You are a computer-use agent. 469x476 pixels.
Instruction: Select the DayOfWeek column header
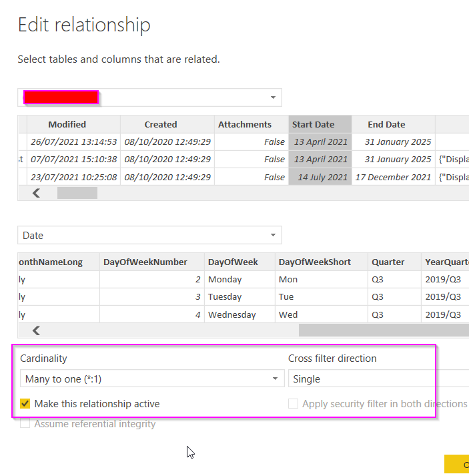[240, 262]
